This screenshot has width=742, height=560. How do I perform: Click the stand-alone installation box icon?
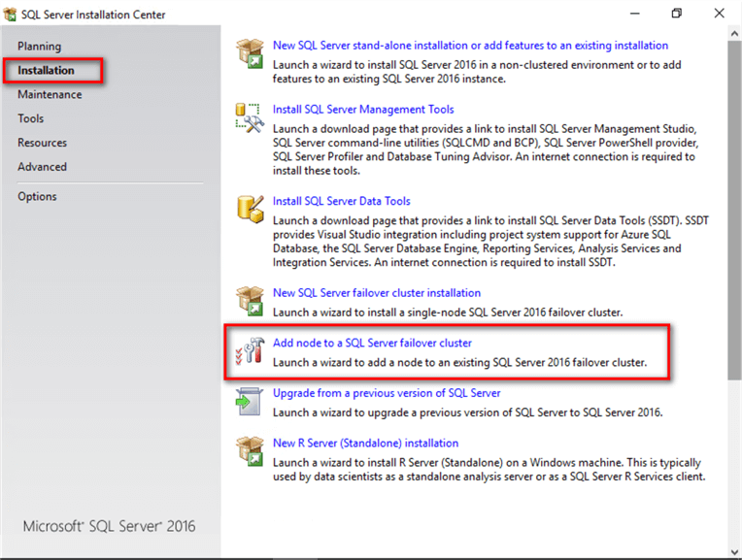[x=250, y=53]
